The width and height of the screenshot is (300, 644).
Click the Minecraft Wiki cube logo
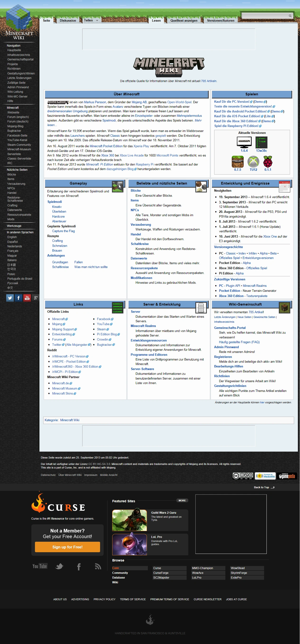coord(19,22)
